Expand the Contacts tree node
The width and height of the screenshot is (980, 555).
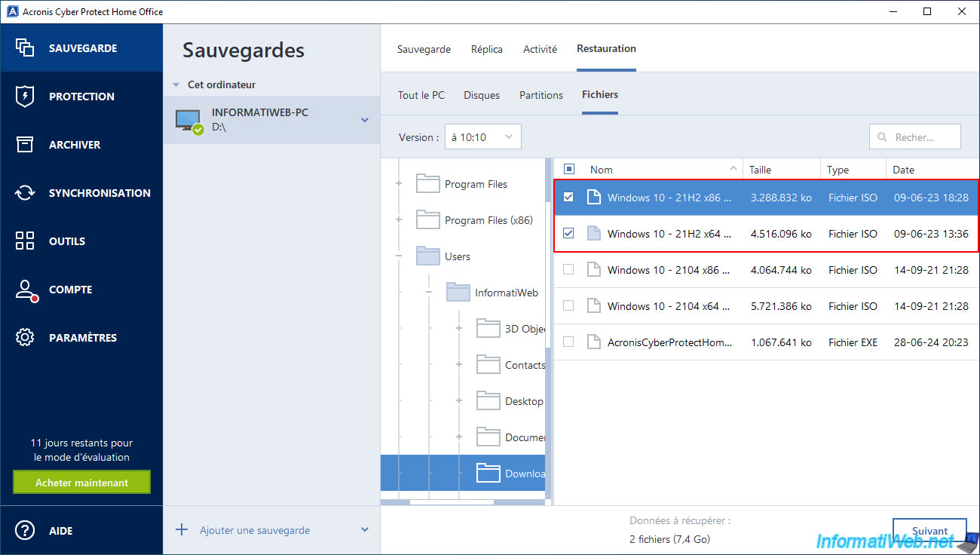(459, 364)
